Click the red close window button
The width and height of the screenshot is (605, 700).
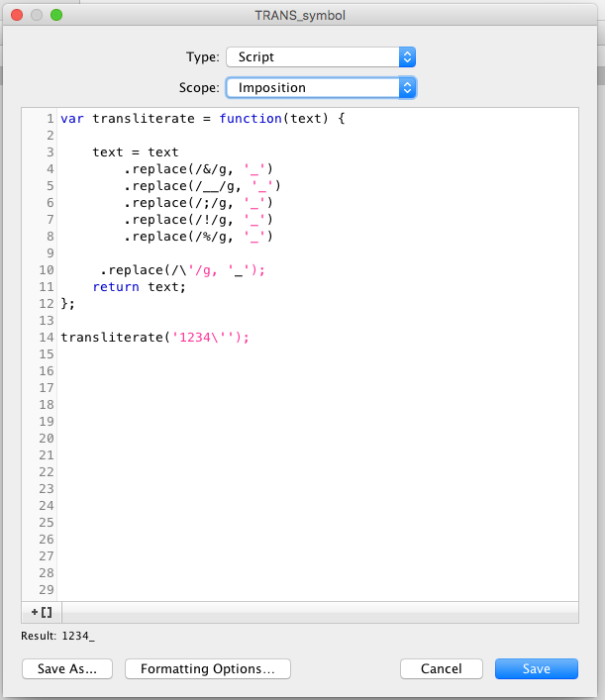17,15
